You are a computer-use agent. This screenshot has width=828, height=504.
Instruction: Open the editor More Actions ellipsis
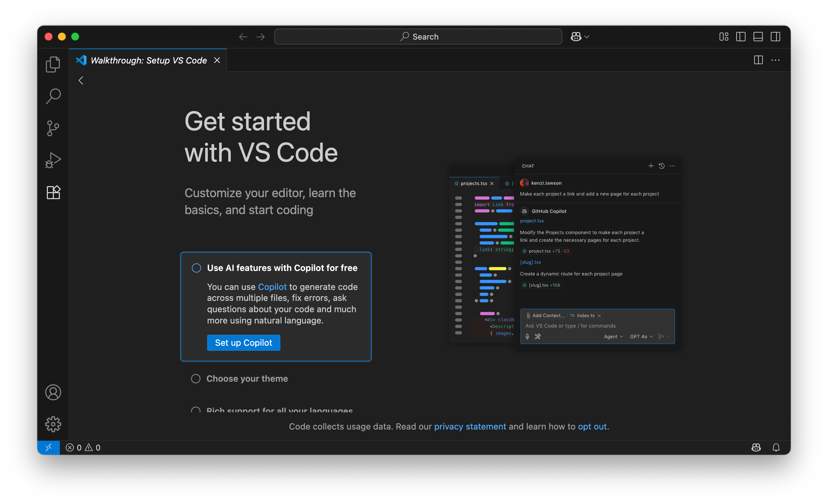tap(775, 60)
